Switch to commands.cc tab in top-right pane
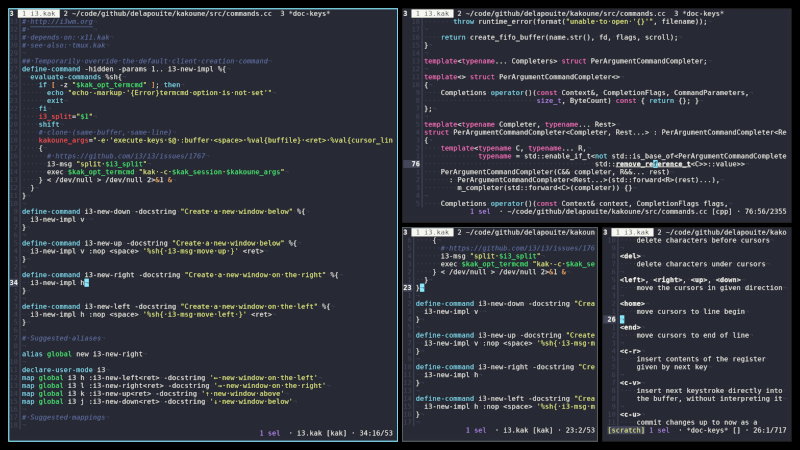The height and width of the screenshot is (450, 800). 561,14
